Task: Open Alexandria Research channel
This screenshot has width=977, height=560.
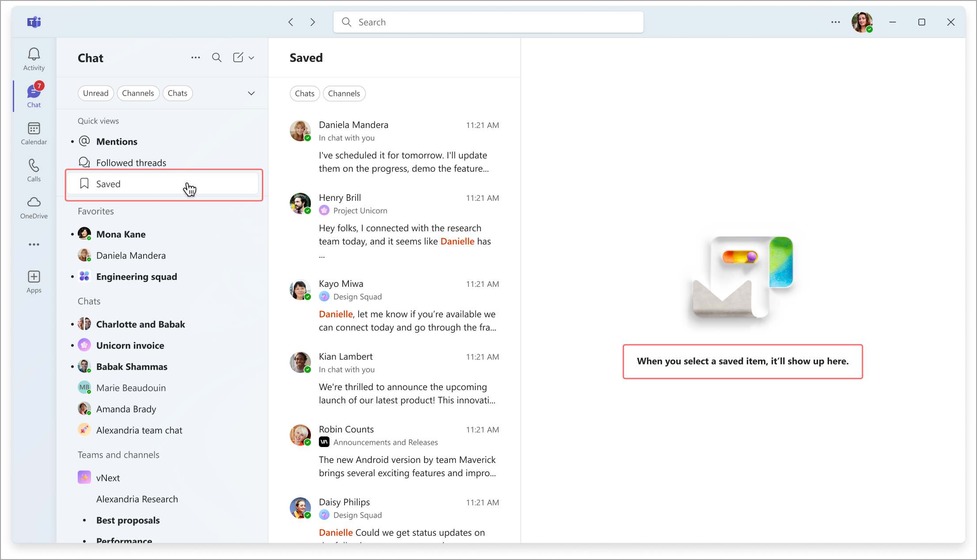Action: pyautogui.click(x=163, y=499)
